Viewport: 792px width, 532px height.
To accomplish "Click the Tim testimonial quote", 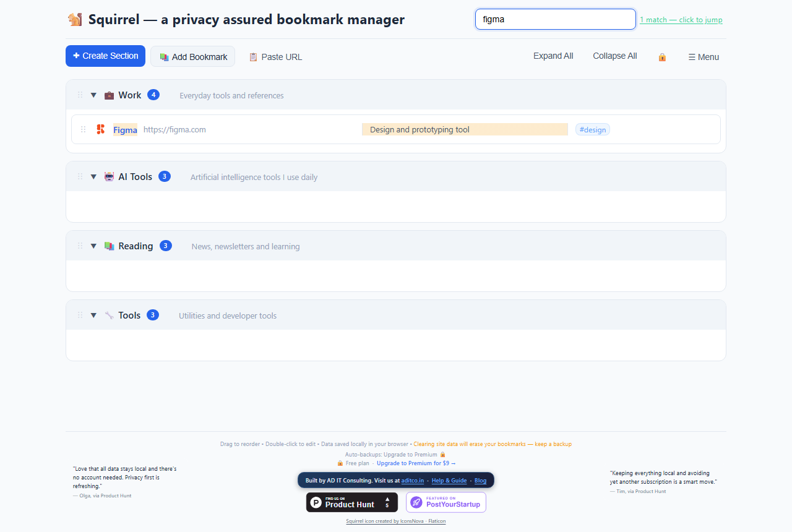I will [663, 477].
